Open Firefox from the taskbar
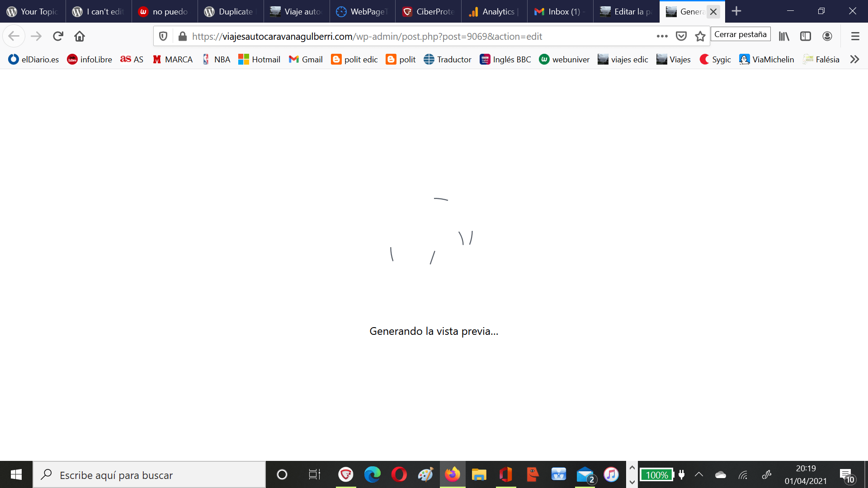Viewport: 868px width, 488px height. 452,474
